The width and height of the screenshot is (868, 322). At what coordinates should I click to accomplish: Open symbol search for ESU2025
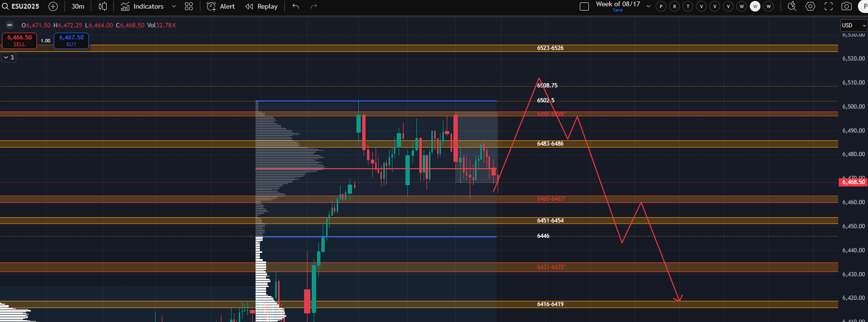coord(21,6)
